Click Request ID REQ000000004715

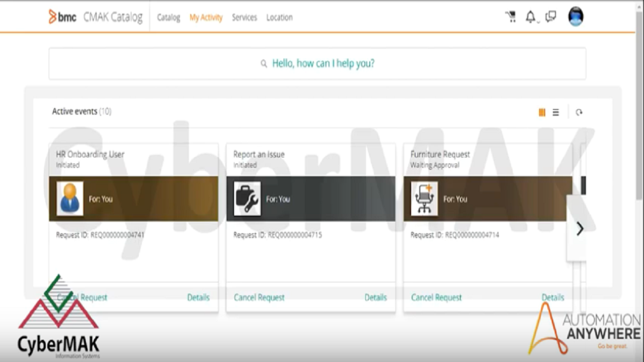[x=278, y=235]
